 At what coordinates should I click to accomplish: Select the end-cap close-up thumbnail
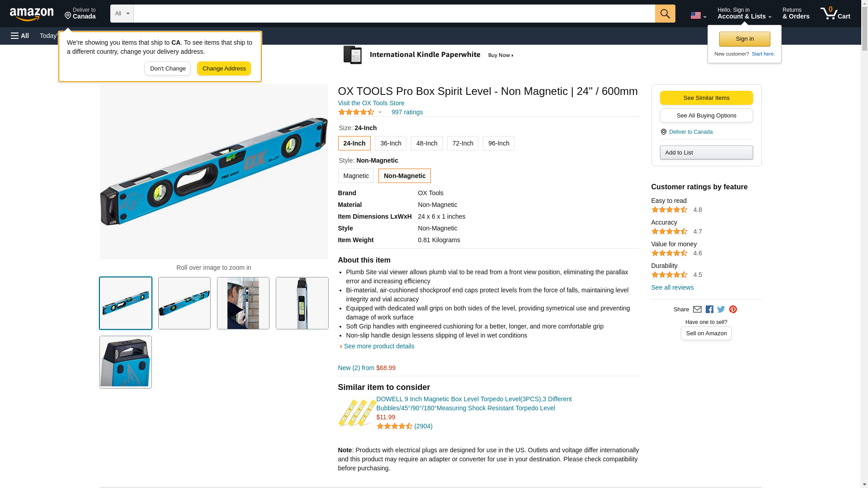coord(126,362)
